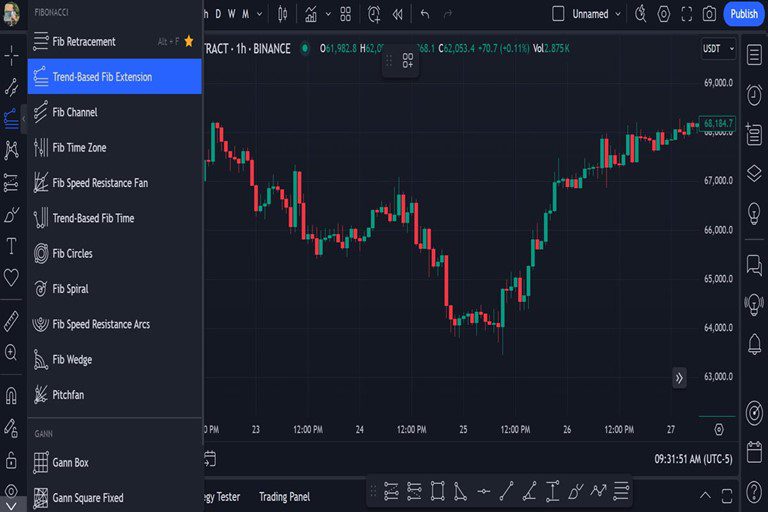Open the patterns tool group

coord(11,150)
